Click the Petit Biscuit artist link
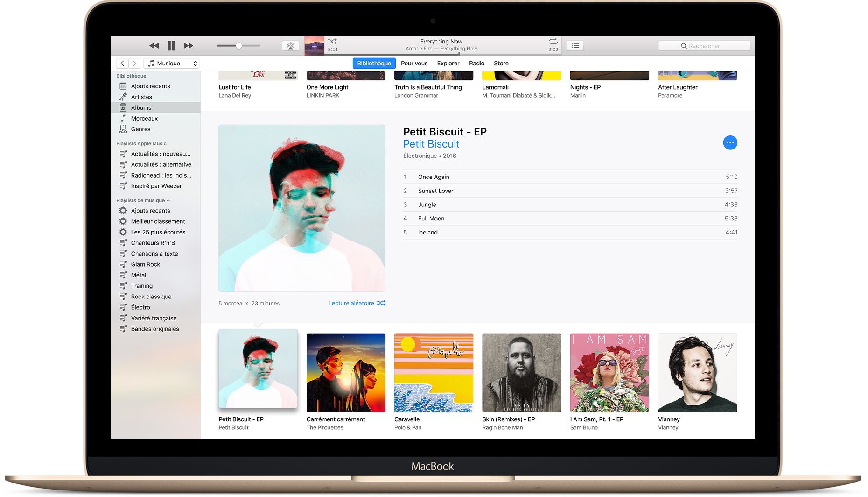 click(x=431, y=144)
